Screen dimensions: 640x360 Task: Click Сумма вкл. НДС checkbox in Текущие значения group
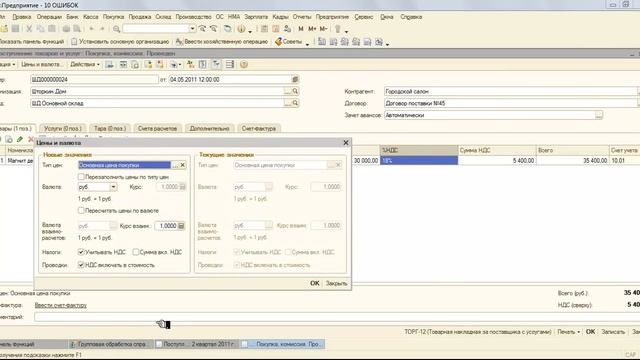pos(288,252)
